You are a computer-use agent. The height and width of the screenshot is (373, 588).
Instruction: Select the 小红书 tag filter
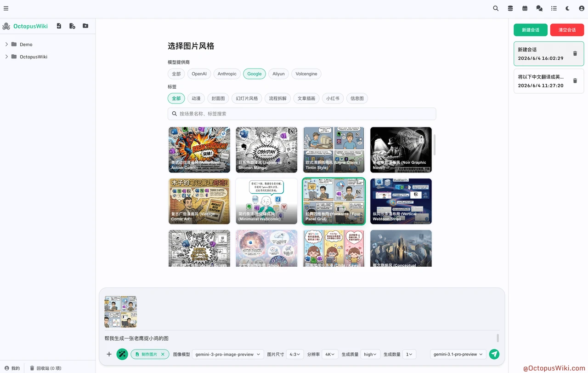pos(333,98)
